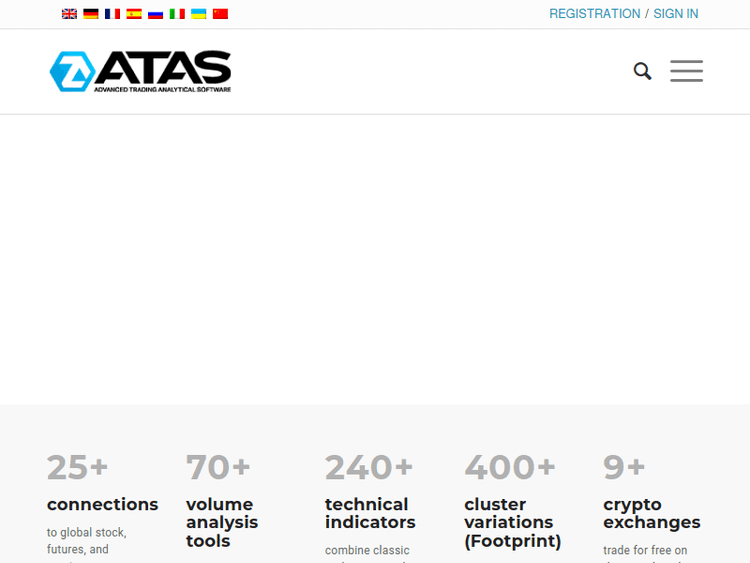Screen dimensions: 750x563
Task: Switch language to English via UK flag
Action: click(x=69, y=14)
